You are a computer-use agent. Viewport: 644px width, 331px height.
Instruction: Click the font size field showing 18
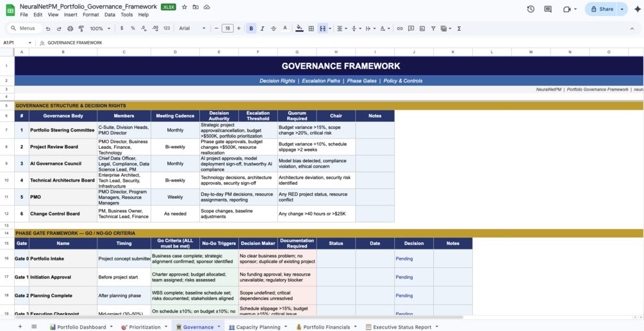coord(227,29)
